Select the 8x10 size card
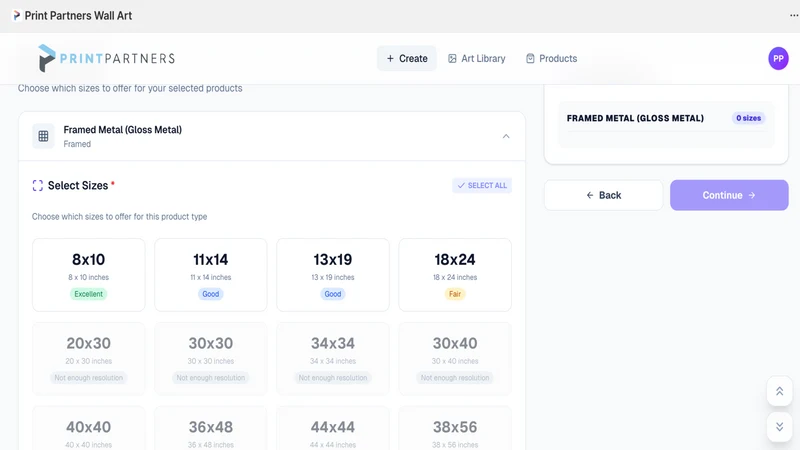Screen dimensions: 800x450 pos(89,275)
